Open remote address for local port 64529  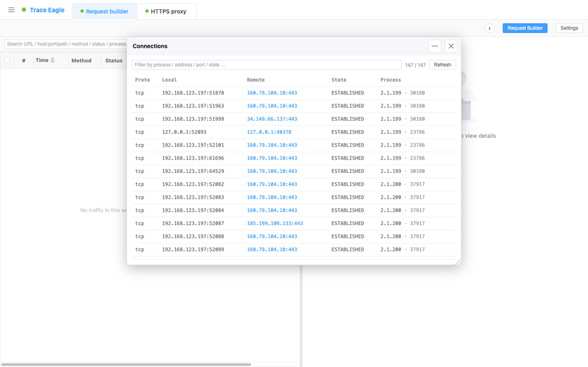pos(272,171)
